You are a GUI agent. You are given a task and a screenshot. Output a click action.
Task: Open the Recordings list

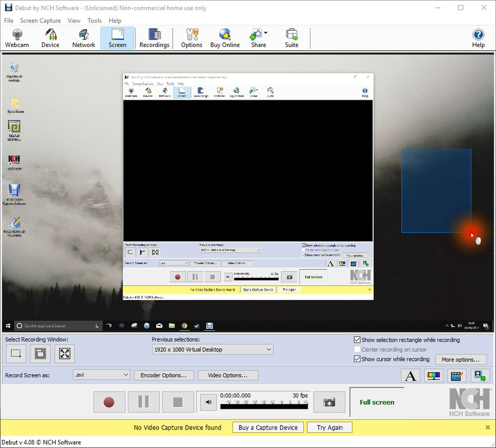(x=154, y=38)
